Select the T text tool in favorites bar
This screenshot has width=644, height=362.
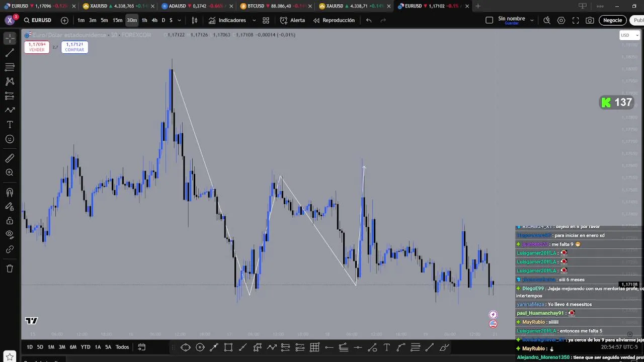[386, 347]
